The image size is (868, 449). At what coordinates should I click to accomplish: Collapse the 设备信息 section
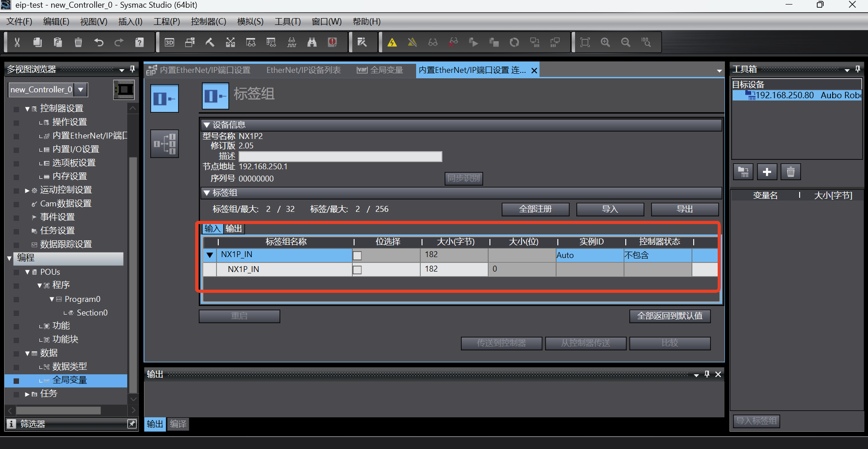click(207, 125)
